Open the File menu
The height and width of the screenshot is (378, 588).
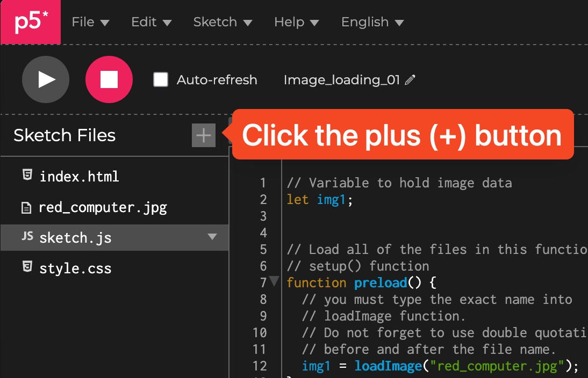click(90, 22)
